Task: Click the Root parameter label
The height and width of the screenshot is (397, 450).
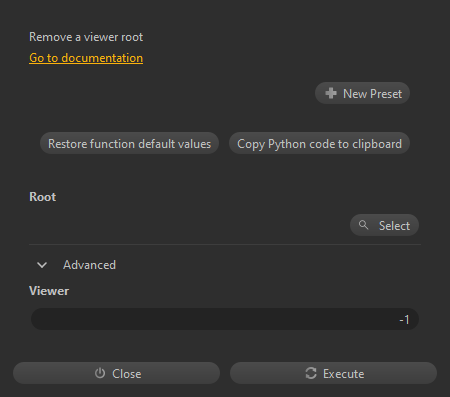Action: pos(43,197)
